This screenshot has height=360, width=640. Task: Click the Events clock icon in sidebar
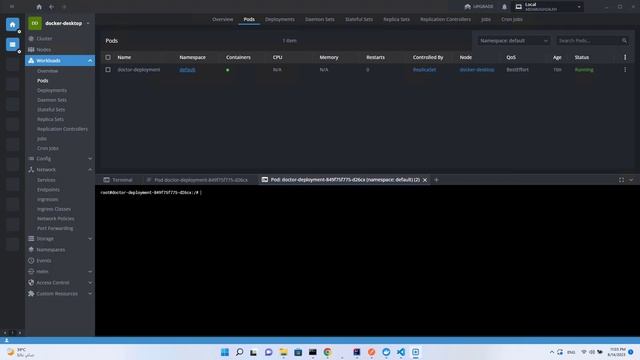click(x=31, y=260)
